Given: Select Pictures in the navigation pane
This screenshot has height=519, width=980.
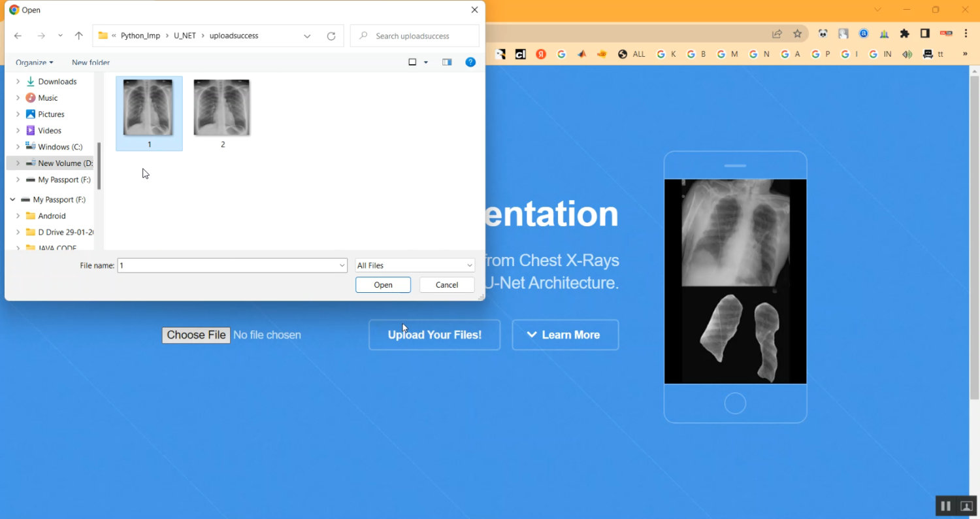Looking at the screenshot, I should coord(51,114).
